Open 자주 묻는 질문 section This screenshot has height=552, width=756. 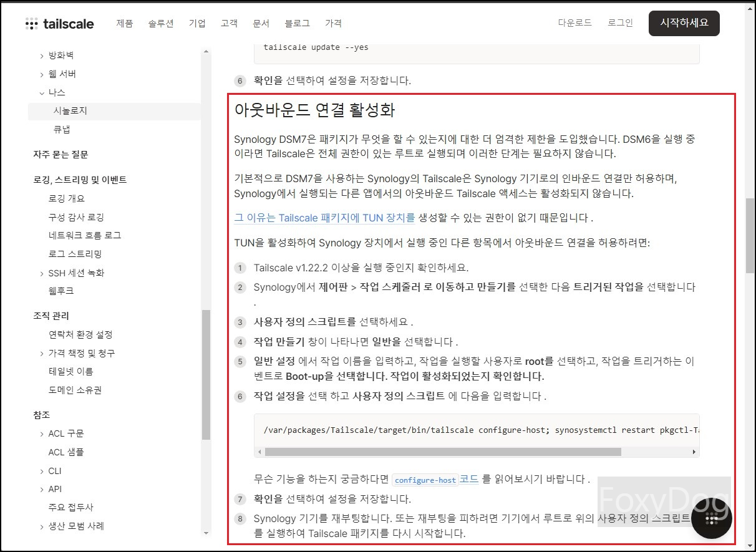tap(61, 155)
